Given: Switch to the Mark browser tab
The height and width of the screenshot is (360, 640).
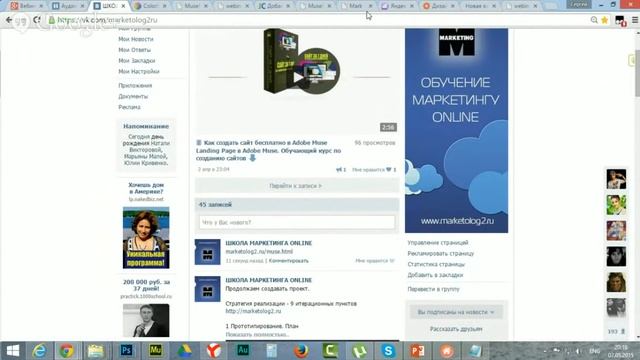Looking at the screenshot, I should click(357, 6).
